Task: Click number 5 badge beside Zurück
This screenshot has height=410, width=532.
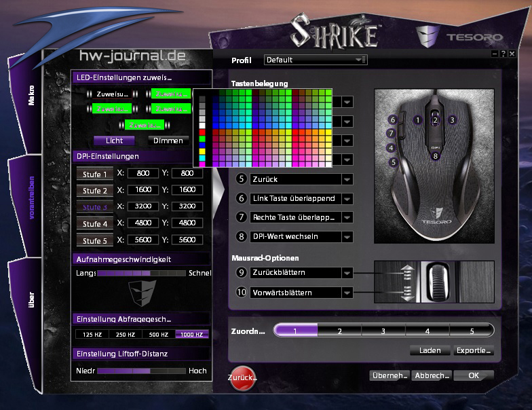Action: click(x=242, y=179)
